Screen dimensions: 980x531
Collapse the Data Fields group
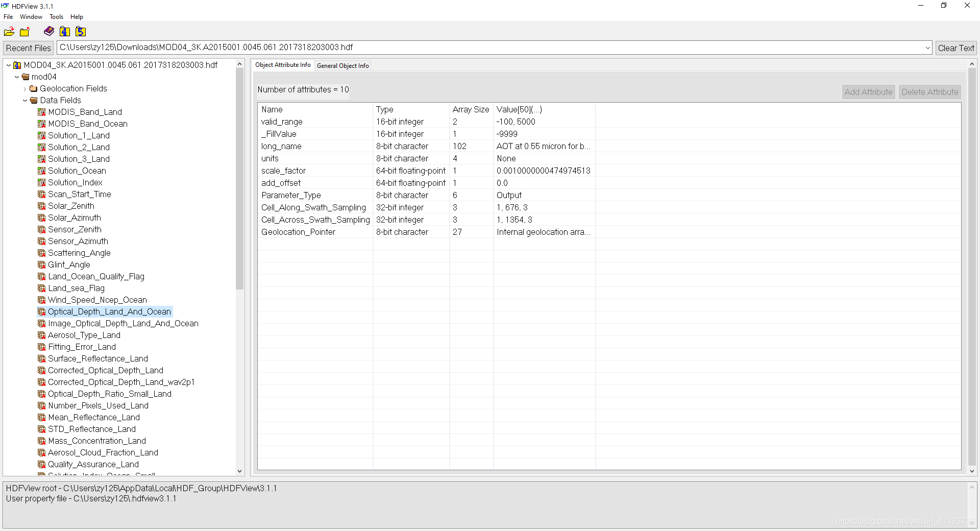[x=25, y=100]
